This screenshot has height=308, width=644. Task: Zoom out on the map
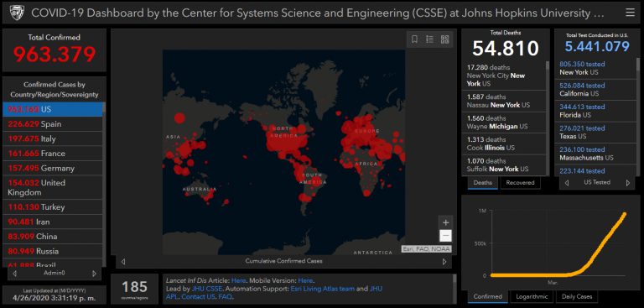coord(445,236)
